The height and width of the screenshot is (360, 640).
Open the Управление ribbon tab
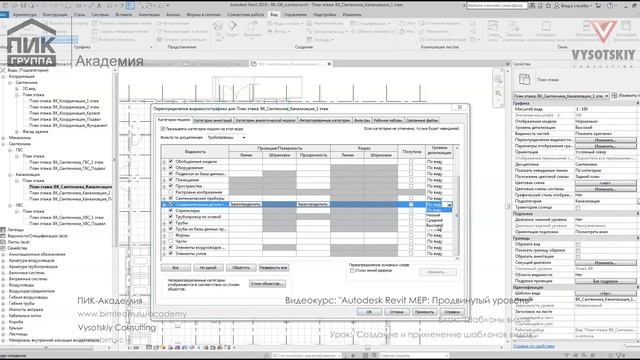click(295, 14)
